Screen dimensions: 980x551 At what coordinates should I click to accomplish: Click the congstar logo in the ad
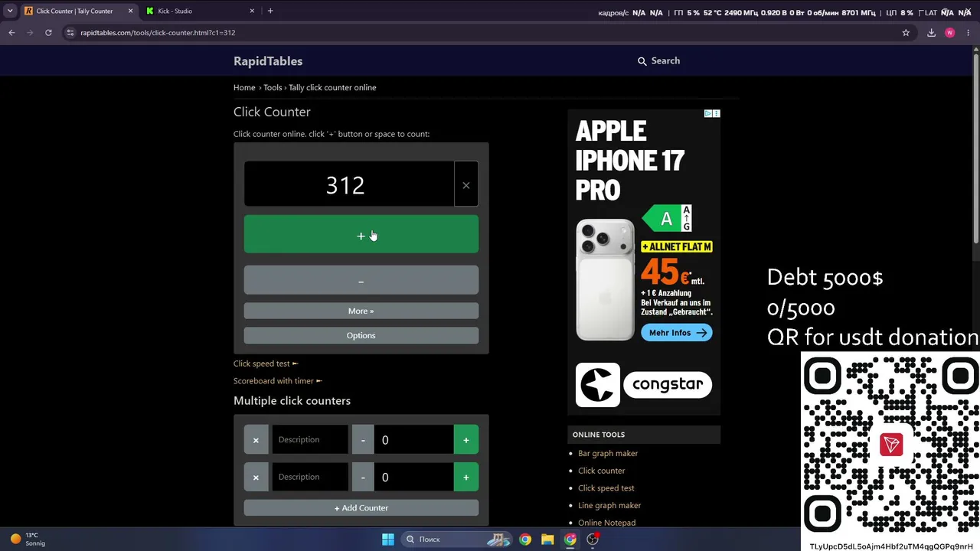click(644, 384)
